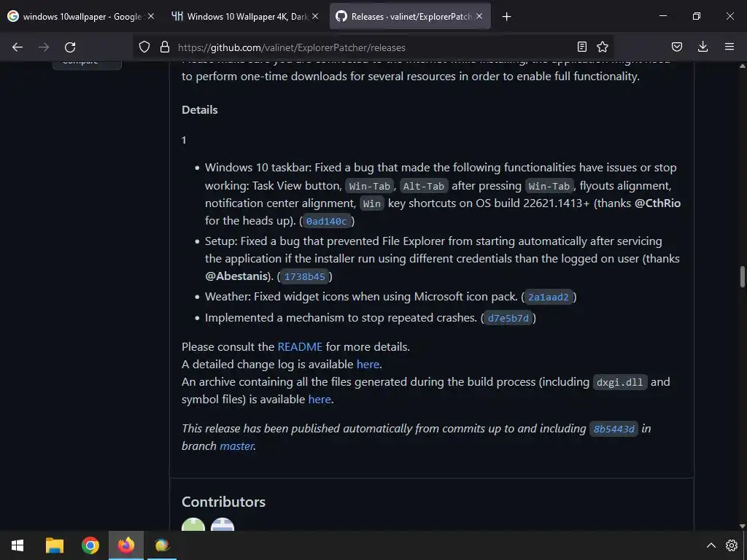
Task: Open the settings gear in the tray
Action: pos(731,545)
